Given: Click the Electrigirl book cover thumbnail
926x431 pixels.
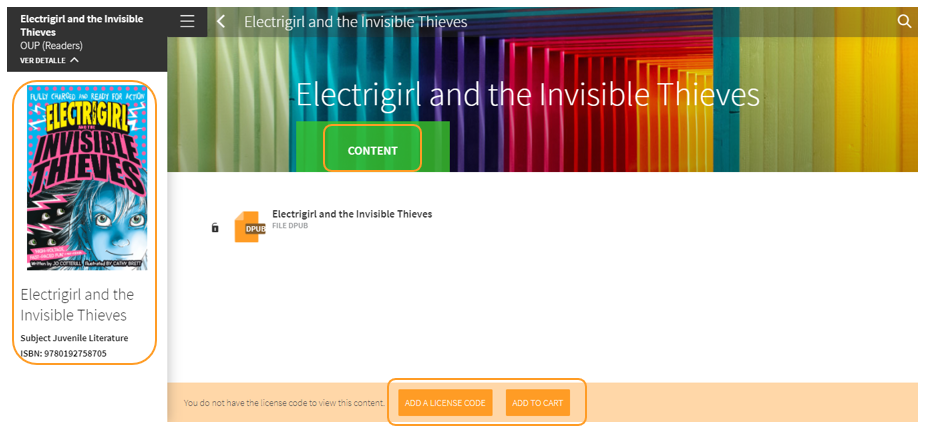Looking at the screenshot, I should (87, 177).
